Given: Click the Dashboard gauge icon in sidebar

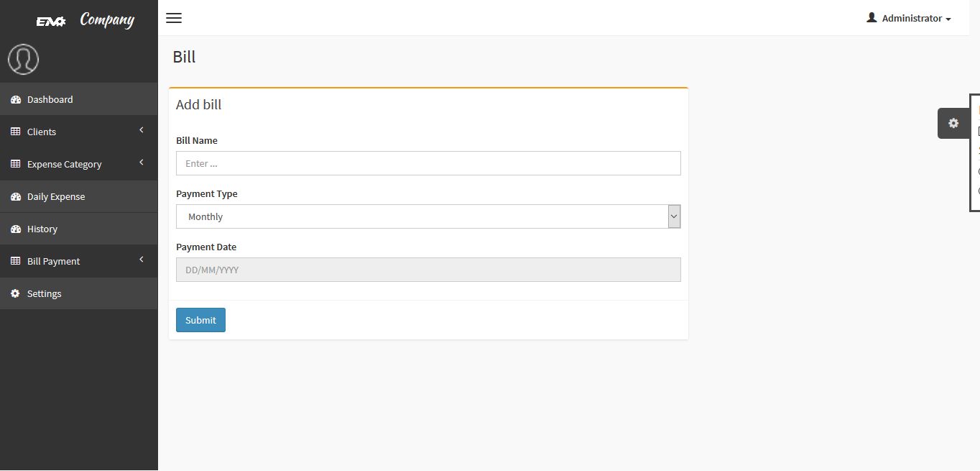Looking at the screenshot, I should pos(15,100).
